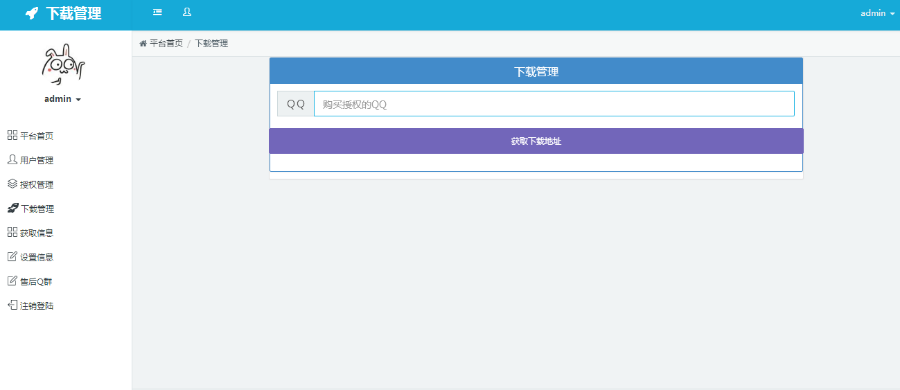The image size is (900, 390).
Task: Click the 下载管理 rocket icon in sidebar
Action: coord(12,208)
